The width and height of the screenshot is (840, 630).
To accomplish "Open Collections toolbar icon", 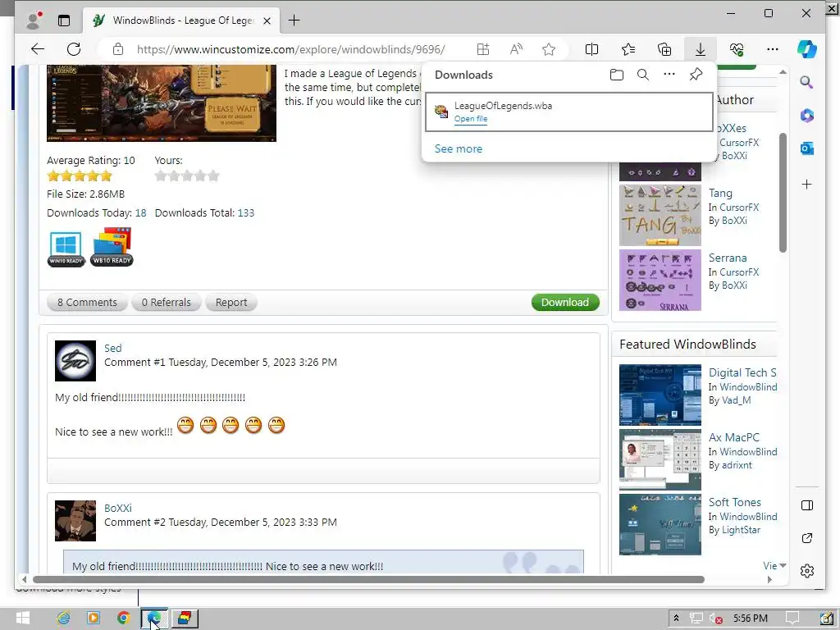I will point(664,49).
